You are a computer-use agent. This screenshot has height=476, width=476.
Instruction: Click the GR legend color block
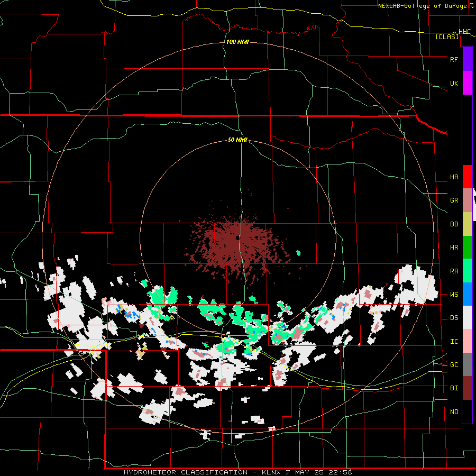[467, 200]
